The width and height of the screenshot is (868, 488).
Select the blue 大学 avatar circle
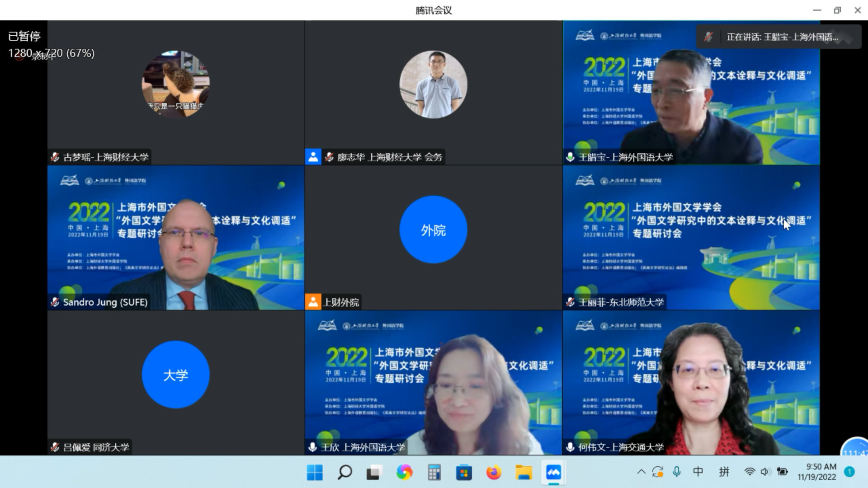[176, 375]
